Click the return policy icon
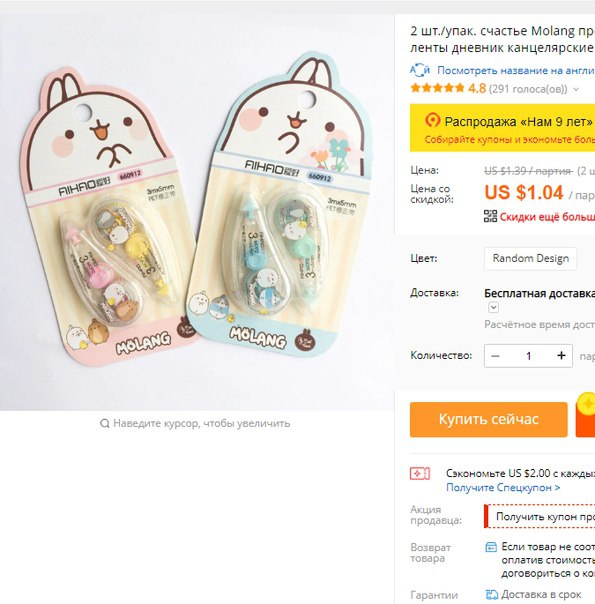 (491, 547)
